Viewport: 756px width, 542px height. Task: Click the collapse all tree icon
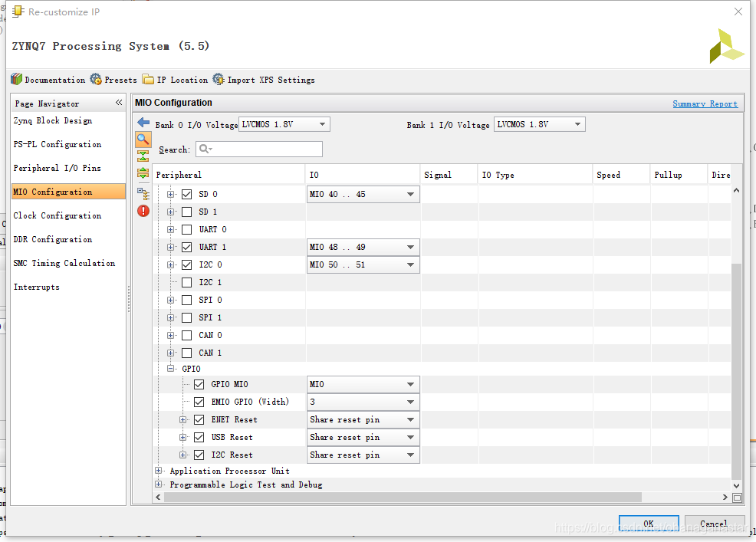point(143,156)
